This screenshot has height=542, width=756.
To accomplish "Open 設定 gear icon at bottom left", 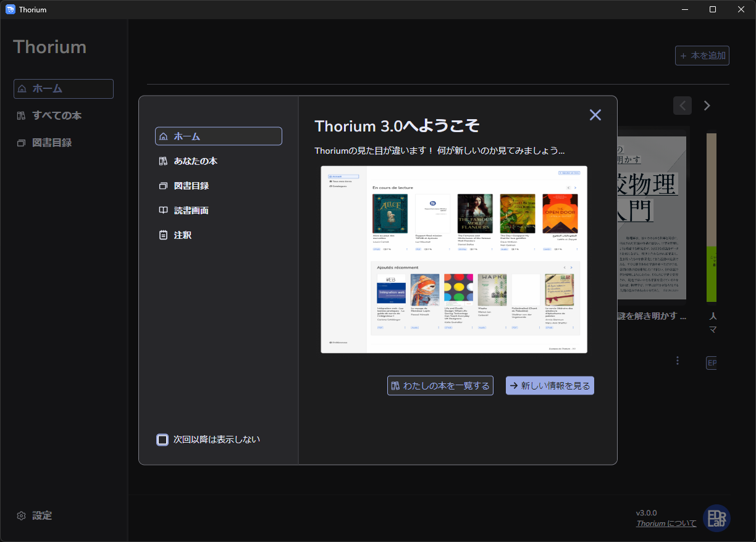I will click(22, 515).
